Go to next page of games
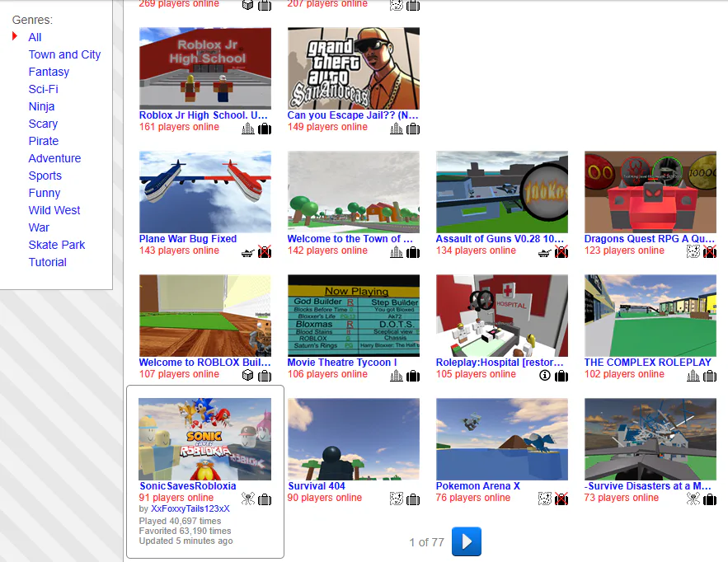728x562 pixels. (x=467, y=541)
